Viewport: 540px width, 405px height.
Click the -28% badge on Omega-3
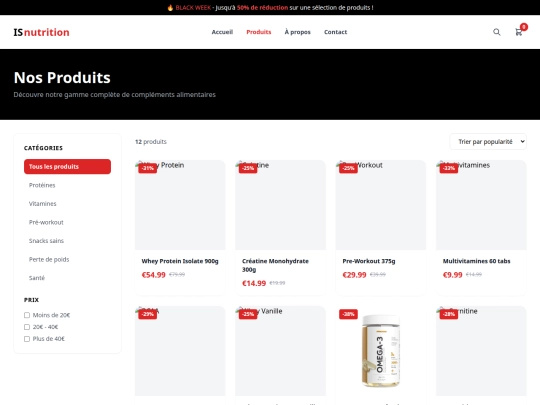click(x=348, y=314)
